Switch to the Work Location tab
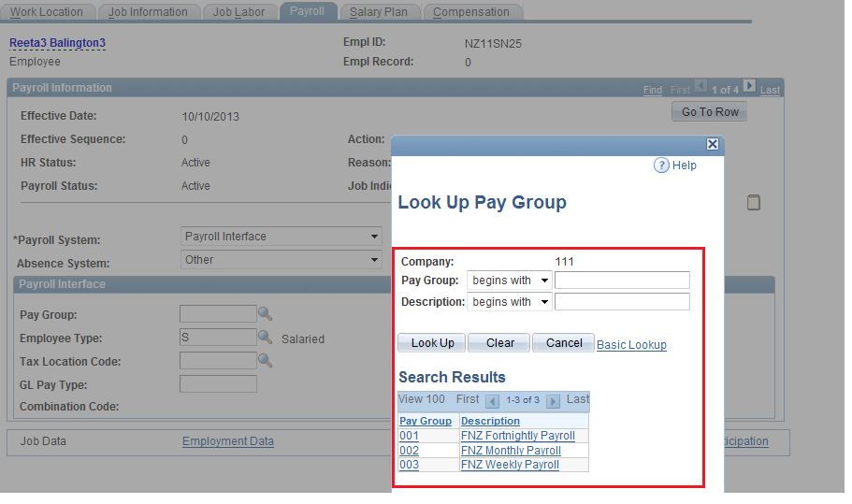 coord(48,12)
